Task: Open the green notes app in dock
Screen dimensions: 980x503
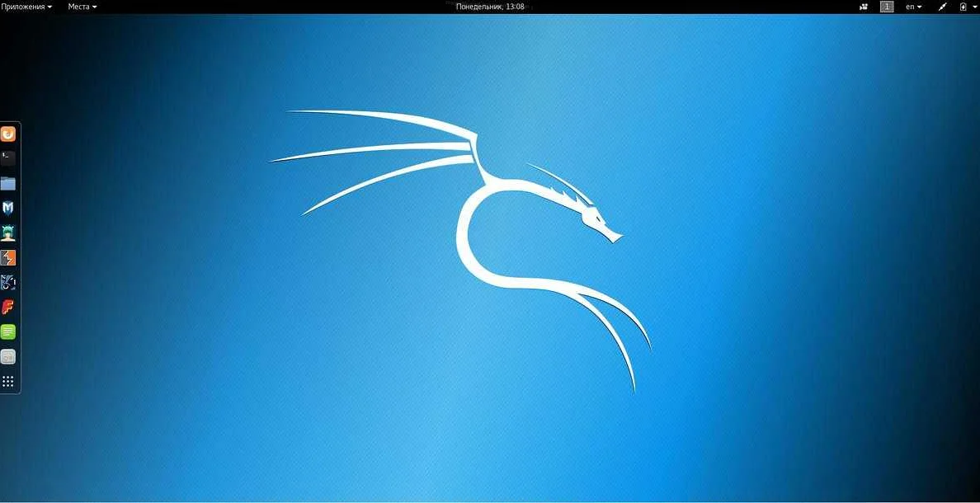Action: 8,331
